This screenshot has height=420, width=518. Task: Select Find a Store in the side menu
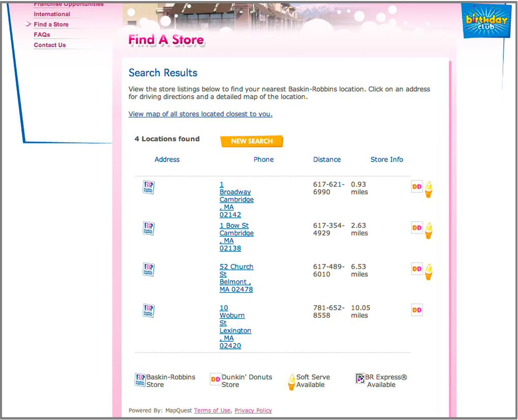[x=51, y=24]
